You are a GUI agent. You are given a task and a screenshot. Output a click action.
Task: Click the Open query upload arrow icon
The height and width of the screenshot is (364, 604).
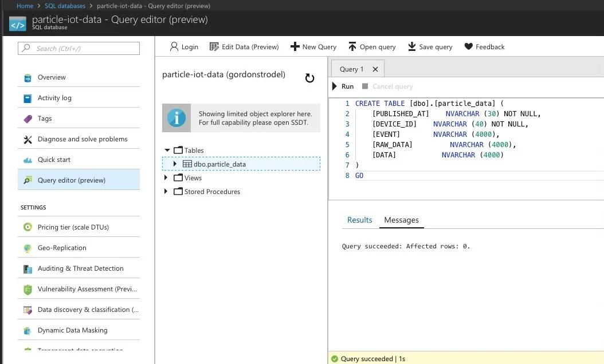point(352,46)
